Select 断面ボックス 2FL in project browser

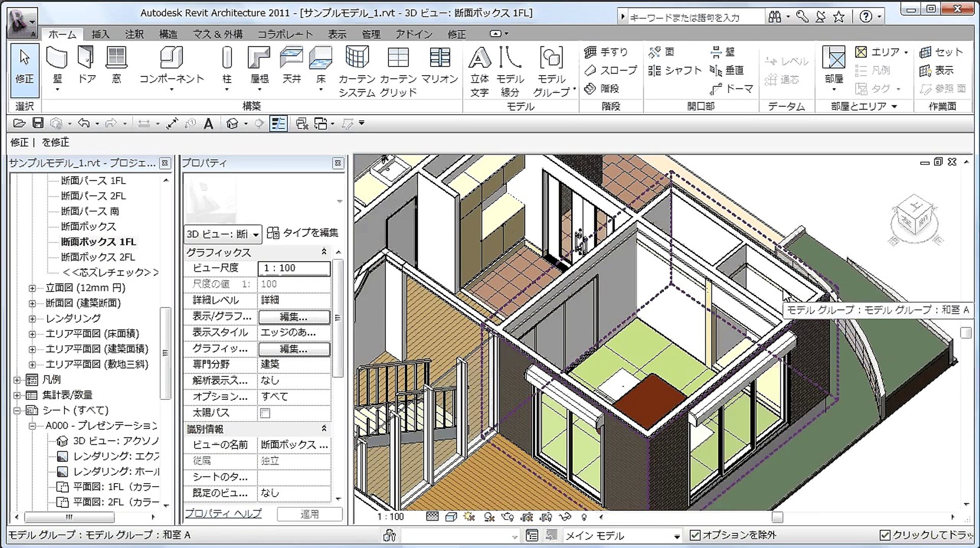(x=98, y=257)
